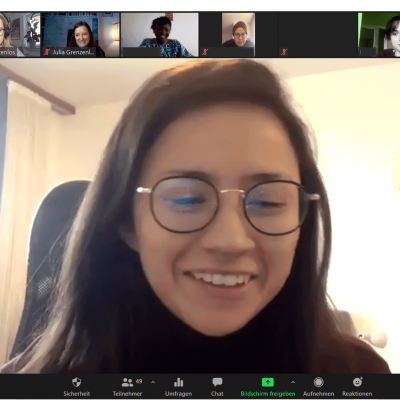Toggle recording with the Aufnehmen button
400x400 pixels.
tap(319, 382)
